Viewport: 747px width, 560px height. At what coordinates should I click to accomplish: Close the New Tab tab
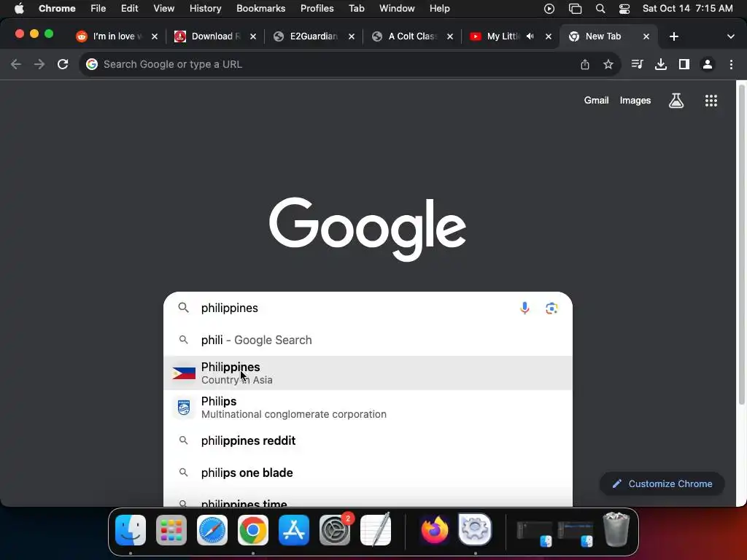click(646, 36)
